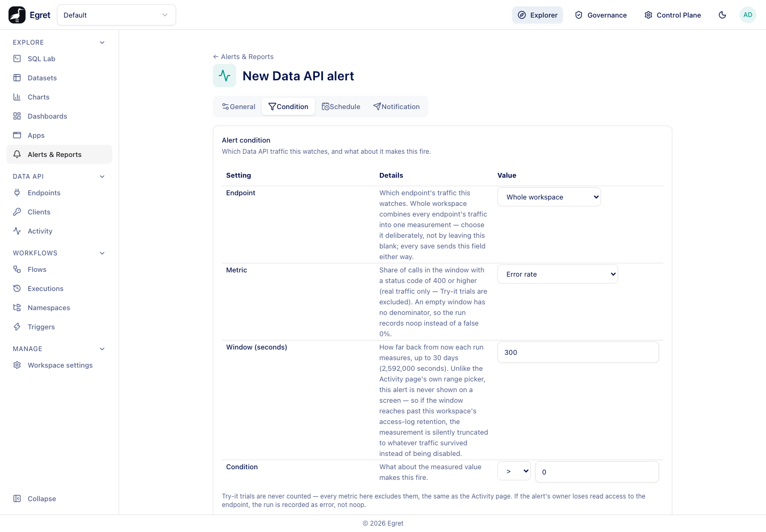This screenshot has width=766, height=532.
Task: Open Explorer in top navigation
Action: [537, 15]
